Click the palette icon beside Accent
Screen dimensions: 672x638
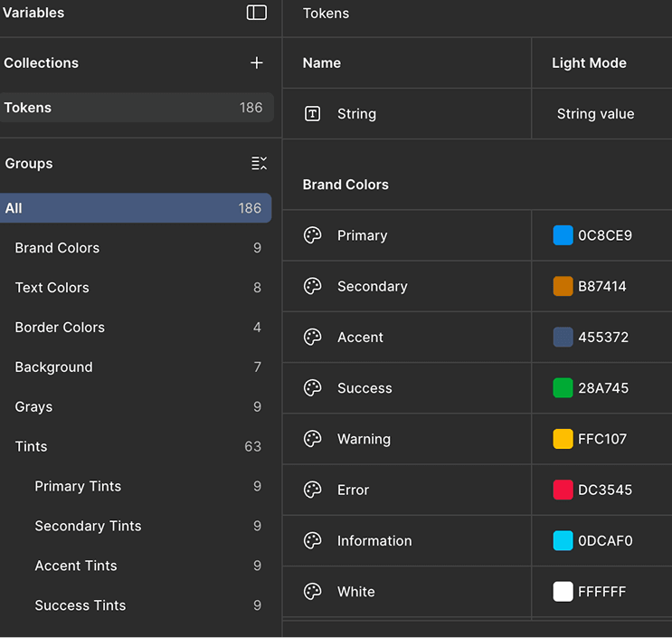(312, 337)
